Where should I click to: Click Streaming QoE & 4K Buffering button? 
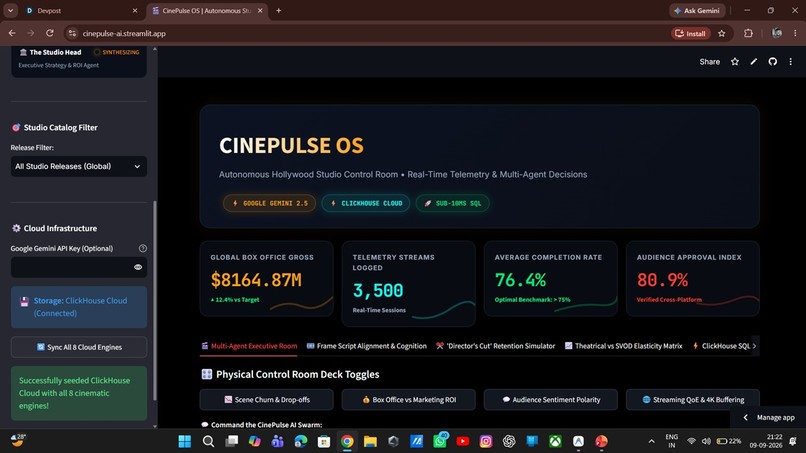[x=692, y=400]
